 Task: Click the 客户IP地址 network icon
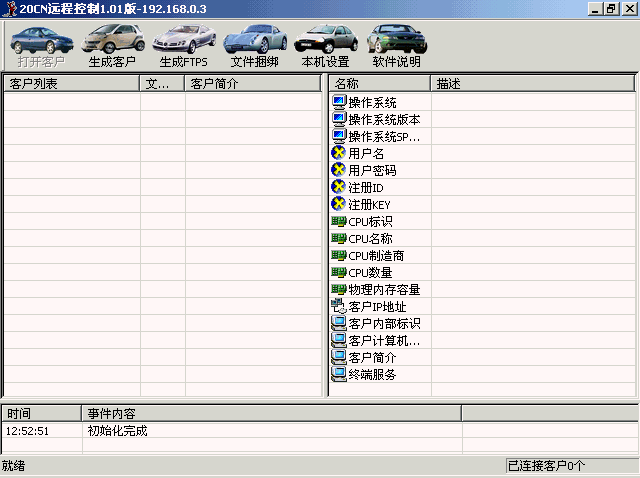(x=338, y=306)
